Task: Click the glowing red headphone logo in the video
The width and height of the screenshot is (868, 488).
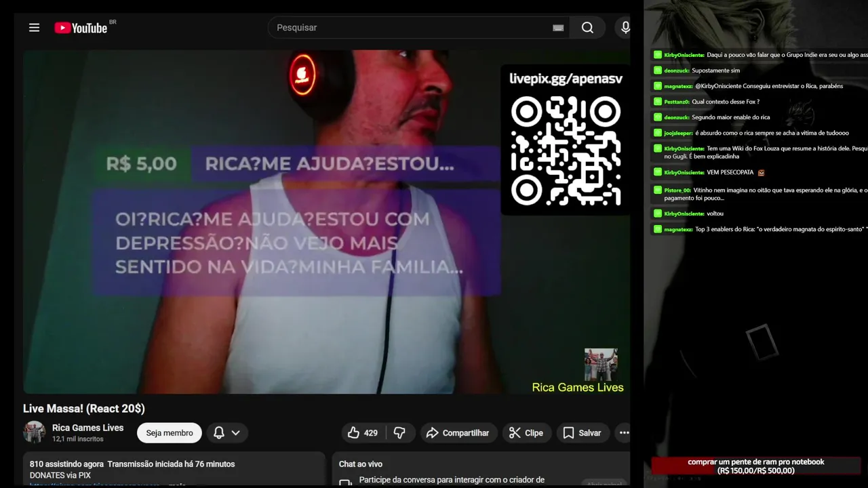Action: pyautogui.click(x=302, y=75)
